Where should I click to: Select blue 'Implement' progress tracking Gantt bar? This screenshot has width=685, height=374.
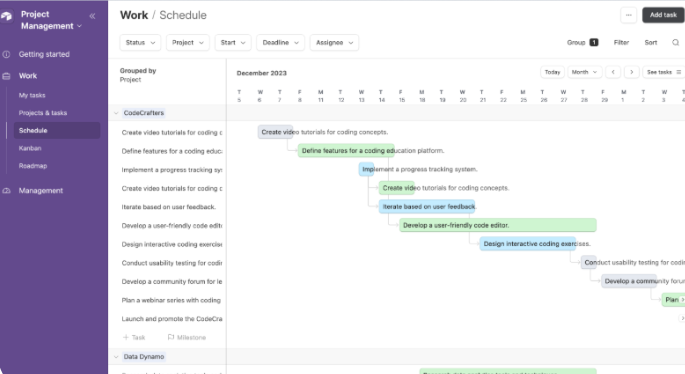pos(367,170)
